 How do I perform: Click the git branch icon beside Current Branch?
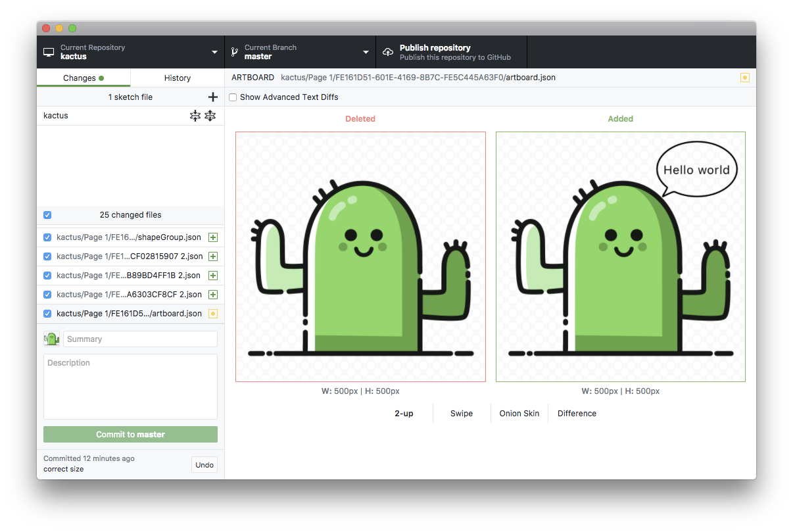click(x=235, y=52)
